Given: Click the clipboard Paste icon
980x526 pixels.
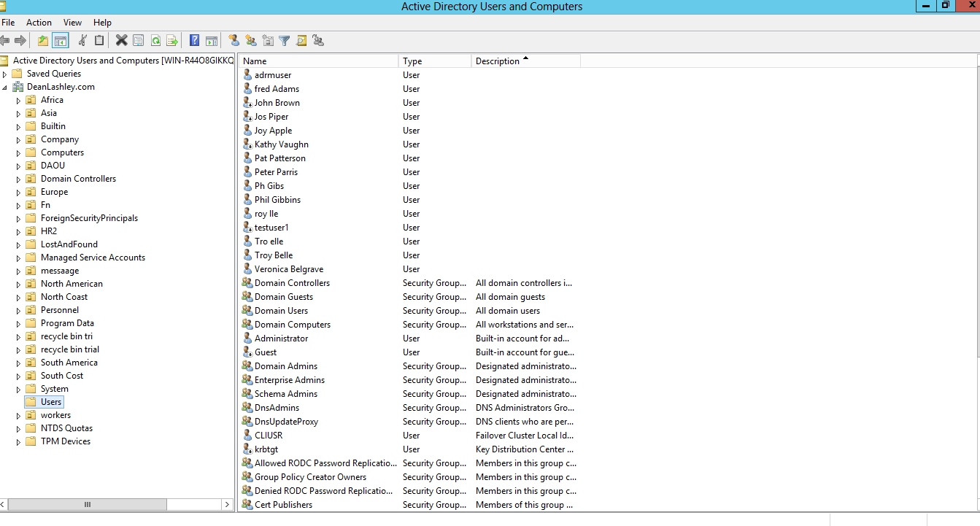Looking at the screenshot, I should click(99, 41).
